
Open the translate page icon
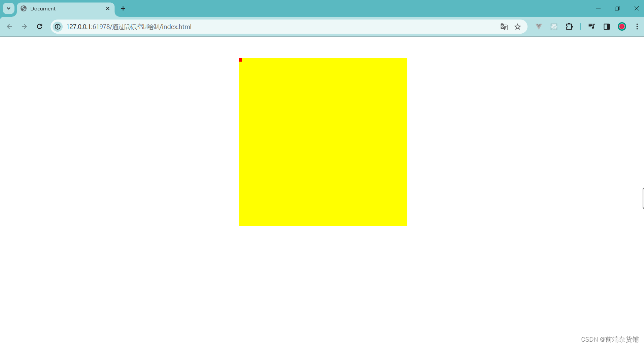pos(504,27)
